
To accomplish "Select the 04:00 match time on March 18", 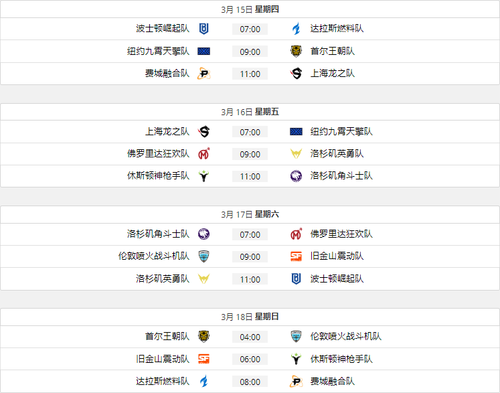I will tap(250, 337).
